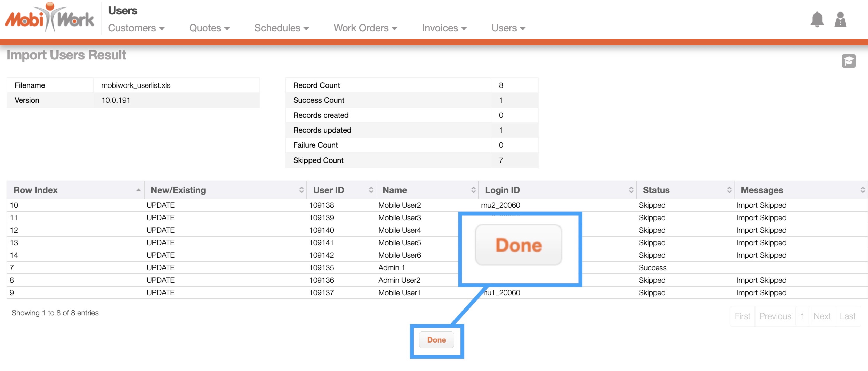
Task: Open the user profile icon
Action: pos(840,20)
